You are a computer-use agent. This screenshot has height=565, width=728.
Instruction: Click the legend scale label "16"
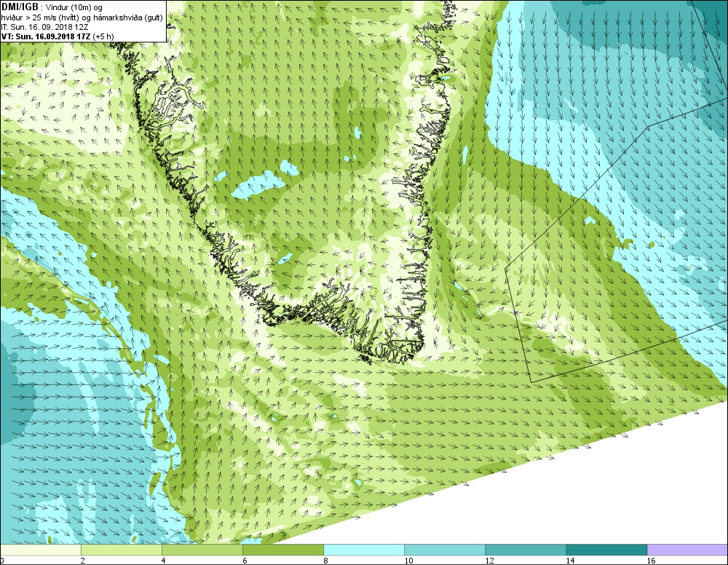tap(651, 561)
